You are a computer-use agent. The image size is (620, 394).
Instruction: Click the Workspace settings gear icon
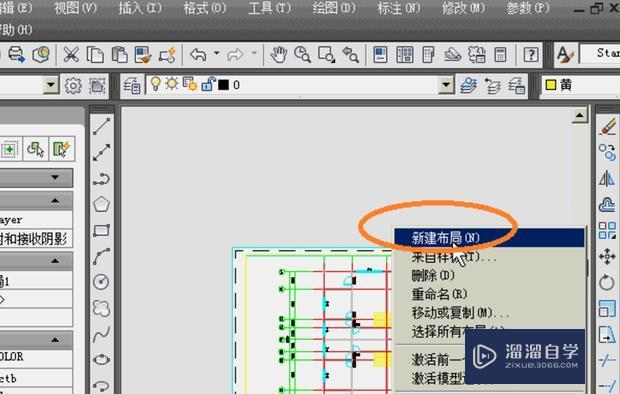tap(73, 85)
